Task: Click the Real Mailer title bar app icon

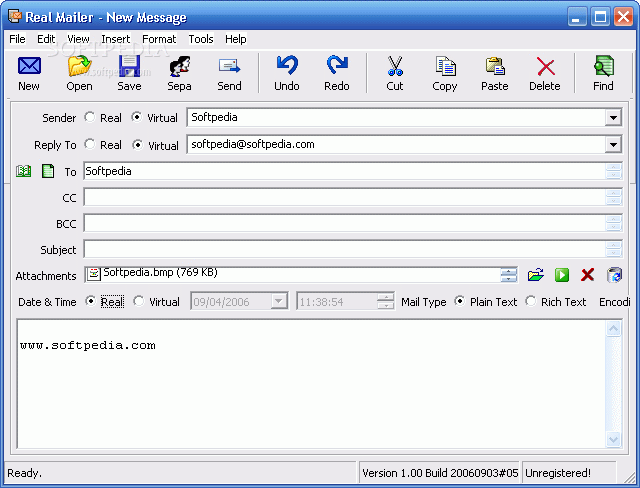Action: (x=15, y=16)
